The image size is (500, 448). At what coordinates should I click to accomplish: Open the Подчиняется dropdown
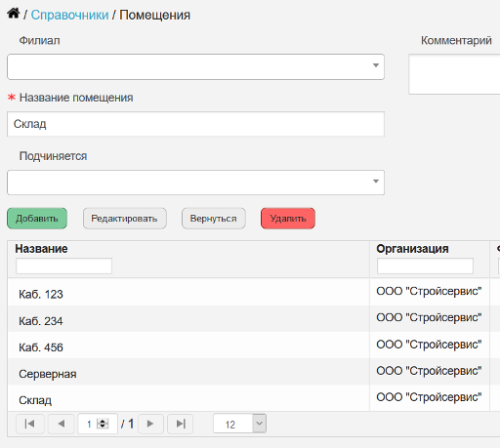pyautogui.click(x=195, y=183)
